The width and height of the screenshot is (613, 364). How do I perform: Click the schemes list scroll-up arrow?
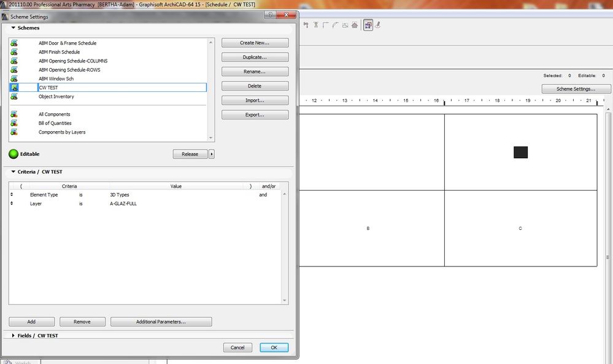tap(210, 42)
